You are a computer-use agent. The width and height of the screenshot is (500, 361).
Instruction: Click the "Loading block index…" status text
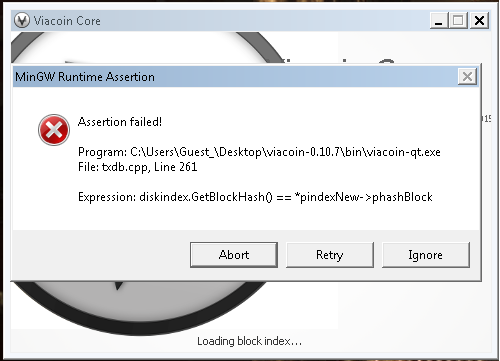(x=249, y=341)
